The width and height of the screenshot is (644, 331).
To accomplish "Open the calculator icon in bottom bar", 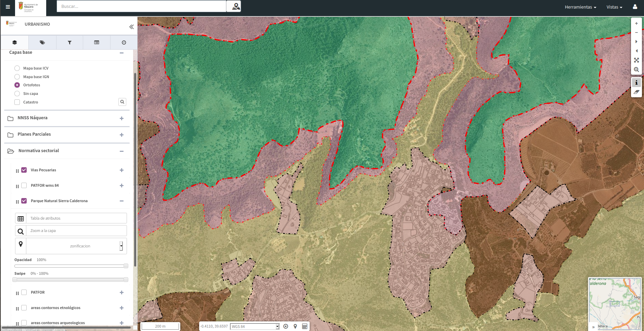I will (305, 326).
